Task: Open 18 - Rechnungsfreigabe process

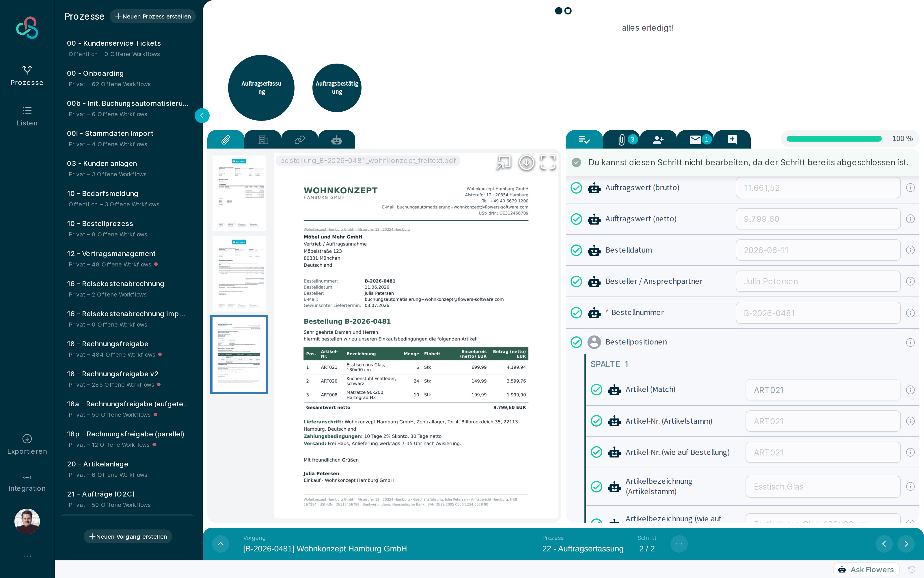Action: click(x=128, y=349)
